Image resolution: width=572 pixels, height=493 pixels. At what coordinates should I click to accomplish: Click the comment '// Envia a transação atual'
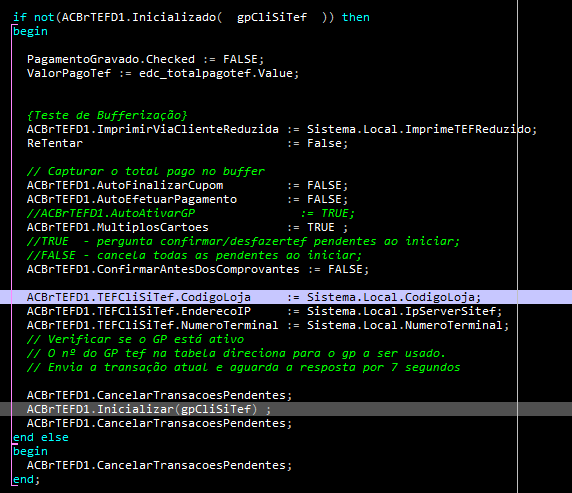click(243, 367)
